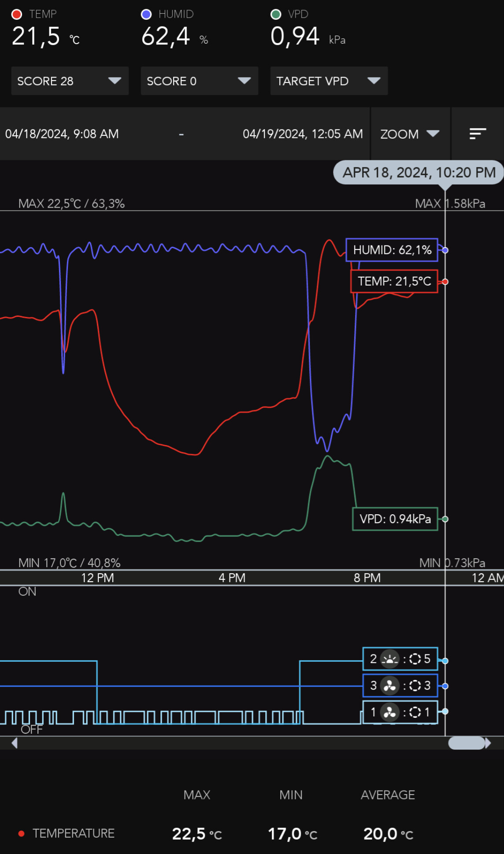Screen dimensions: 504x854
Task: Click the APR 18, 2024, 10:20 PM cursor marker
Action: 419,172
